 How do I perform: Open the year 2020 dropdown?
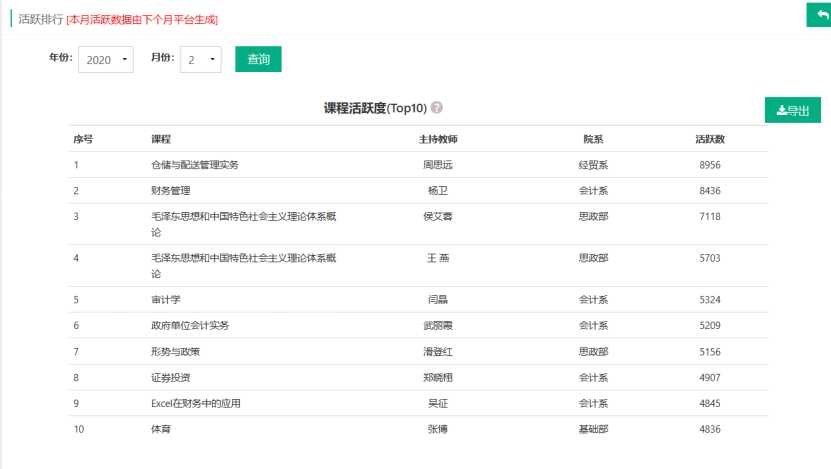coord(105,60)
